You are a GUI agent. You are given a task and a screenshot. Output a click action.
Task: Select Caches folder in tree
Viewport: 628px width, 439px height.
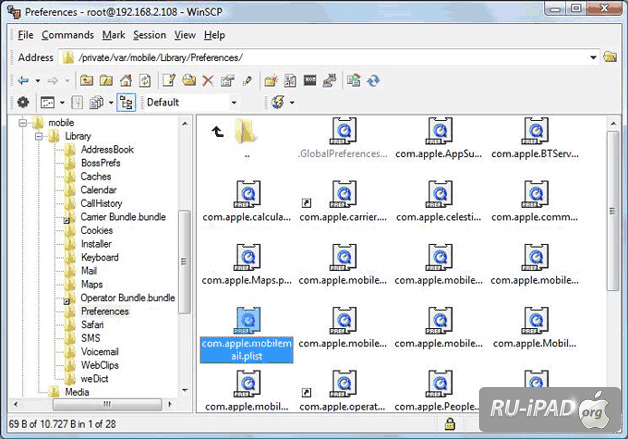(96, 177)
